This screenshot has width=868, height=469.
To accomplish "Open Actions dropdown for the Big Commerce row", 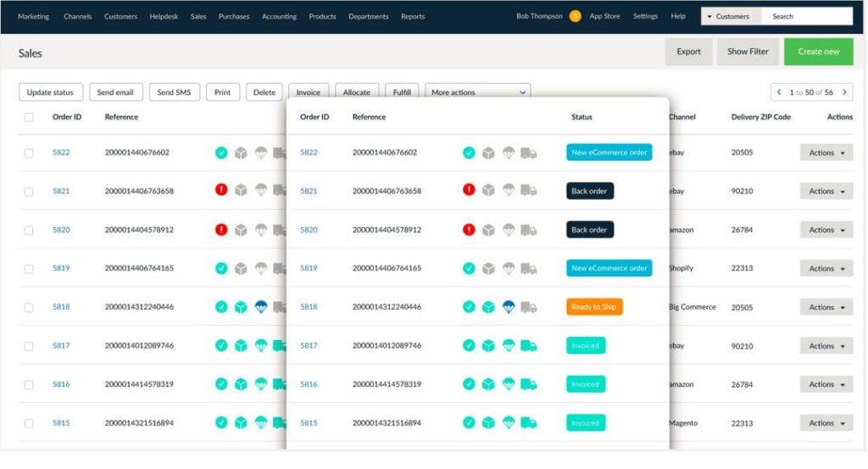I will point(826,307).
